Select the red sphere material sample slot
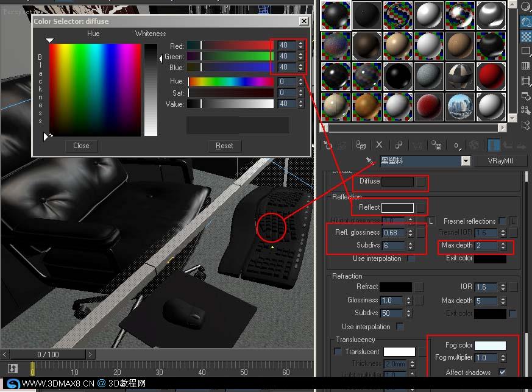The image size is (532, 392). coord(491,76)
